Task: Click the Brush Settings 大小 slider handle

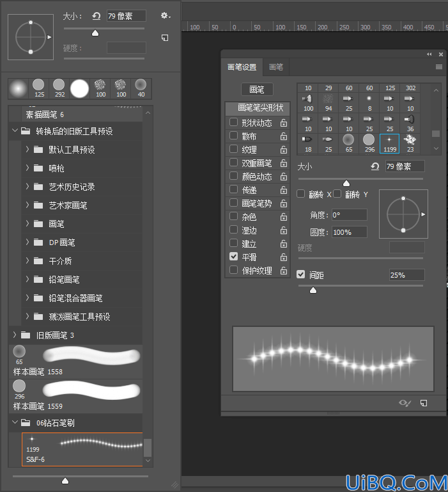Action: pos(346,183)
